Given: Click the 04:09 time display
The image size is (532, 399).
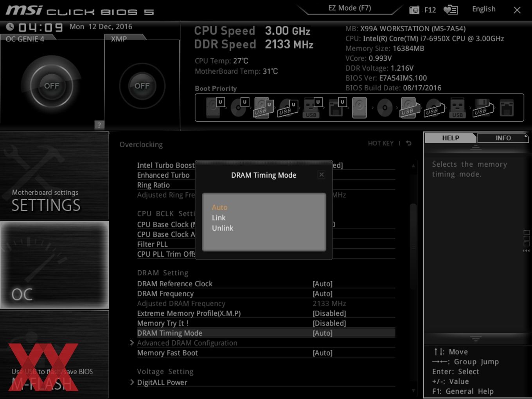Looking at the screenshot, I should point(41,27).
